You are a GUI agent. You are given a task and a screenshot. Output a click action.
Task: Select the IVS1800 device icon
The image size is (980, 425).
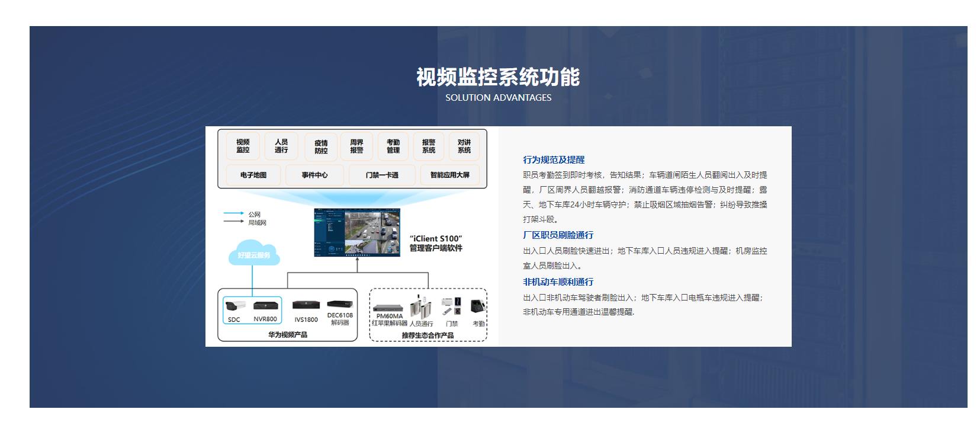pyautogui.click(x=306, y=306)
